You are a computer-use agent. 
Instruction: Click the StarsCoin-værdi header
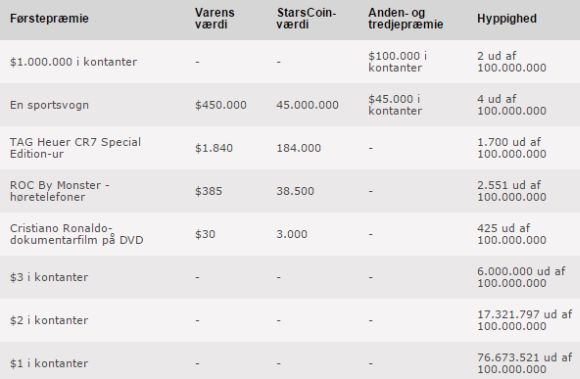click(306, 18)
